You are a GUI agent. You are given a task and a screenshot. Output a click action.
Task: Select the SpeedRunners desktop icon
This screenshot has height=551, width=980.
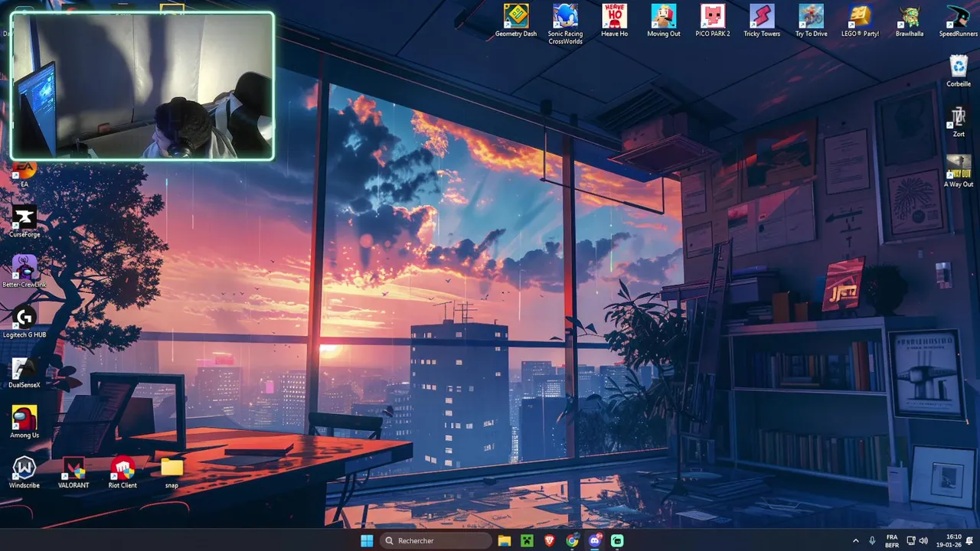[x=959, y=21]
